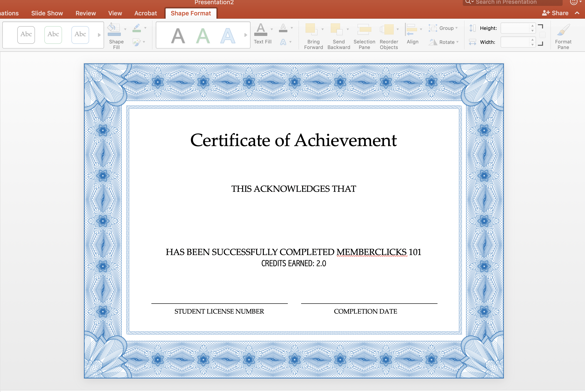Expand the Align dropdown arrow
Image resolution: width=585 pixels, height=392 pixels.
421,29
